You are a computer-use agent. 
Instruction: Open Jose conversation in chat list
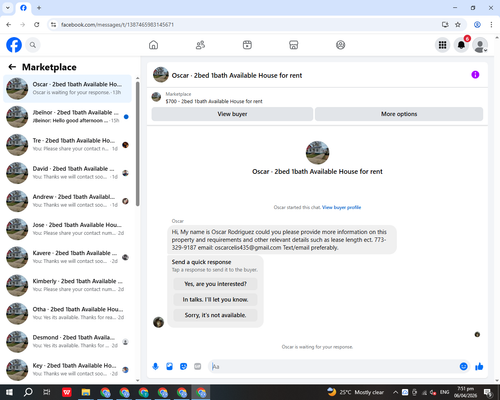67,229
